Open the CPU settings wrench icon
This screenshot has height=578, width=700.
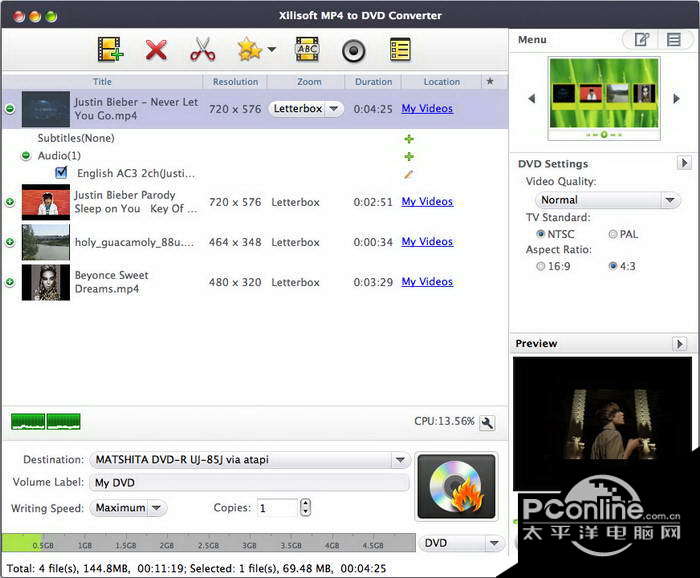[487, 422]
